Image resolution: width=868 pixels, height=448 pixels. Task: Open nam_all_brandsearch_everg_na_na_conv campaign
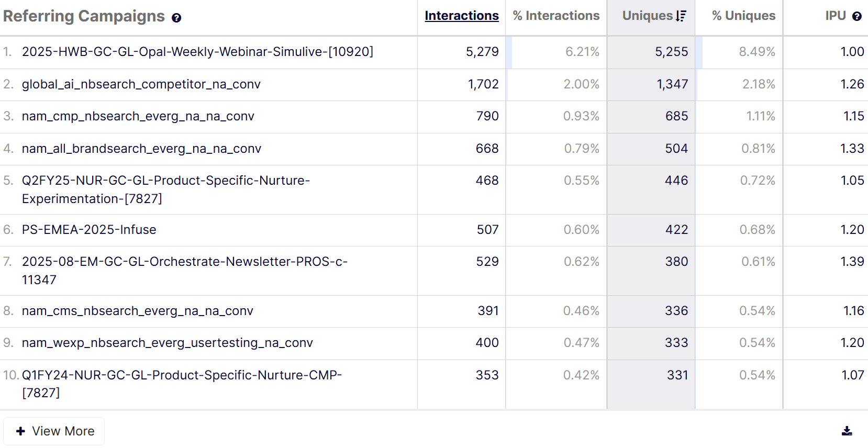(141, 149)
